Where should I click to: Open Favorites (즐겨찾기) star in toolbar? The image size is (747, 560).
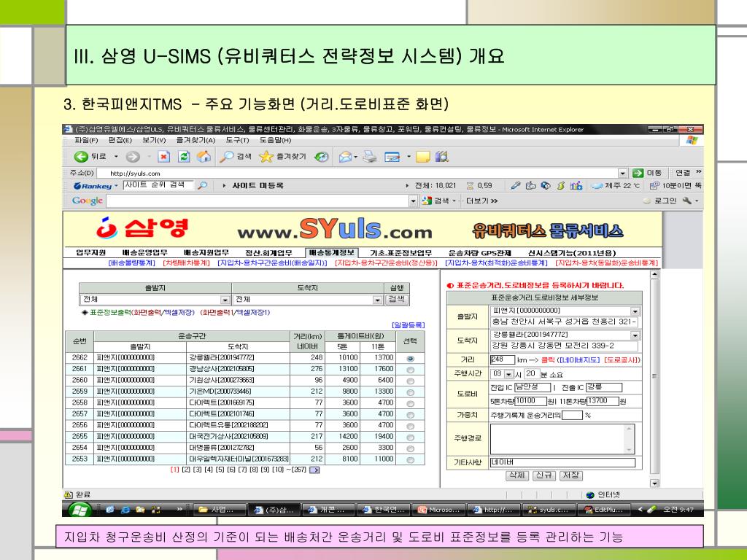[x=266, y=157]
